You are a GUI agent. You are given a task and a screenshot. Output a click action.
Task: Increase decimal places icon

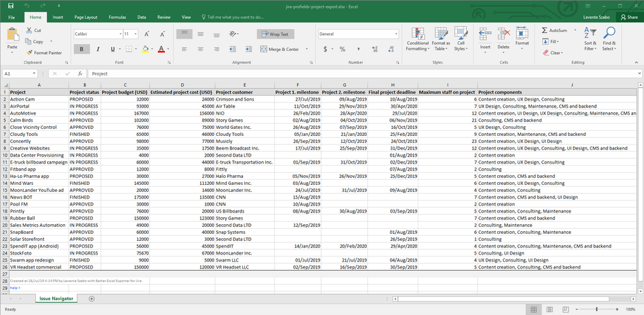(x=375, y=49)
